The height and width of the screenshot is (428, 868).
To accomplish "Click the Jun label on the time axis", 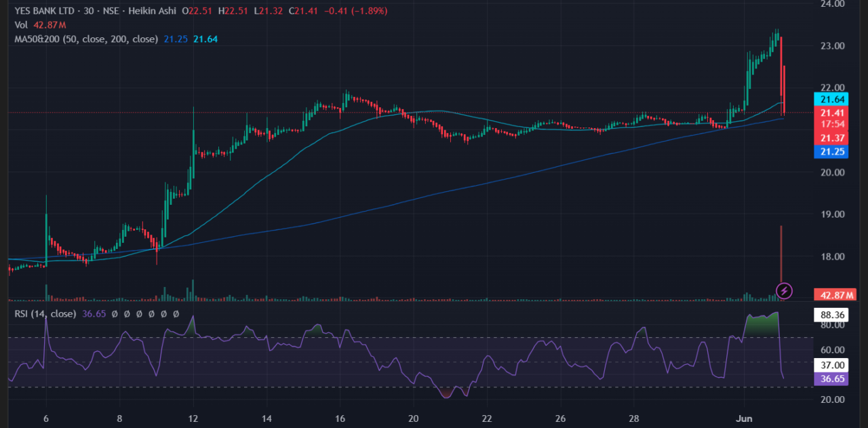I will click(743, 419).
